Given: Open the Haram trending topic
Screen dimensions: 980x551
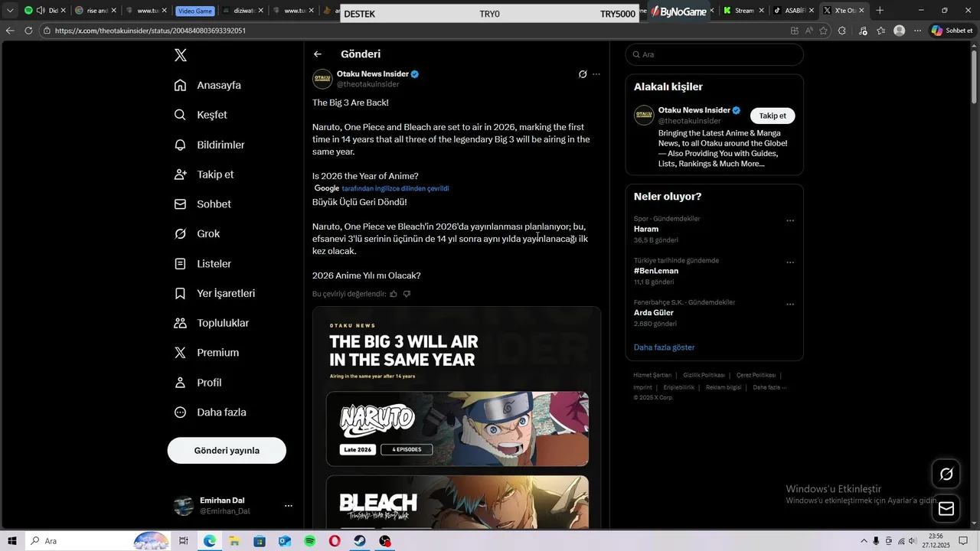Looking at the screenshot, I should click(x=646, y=229).
